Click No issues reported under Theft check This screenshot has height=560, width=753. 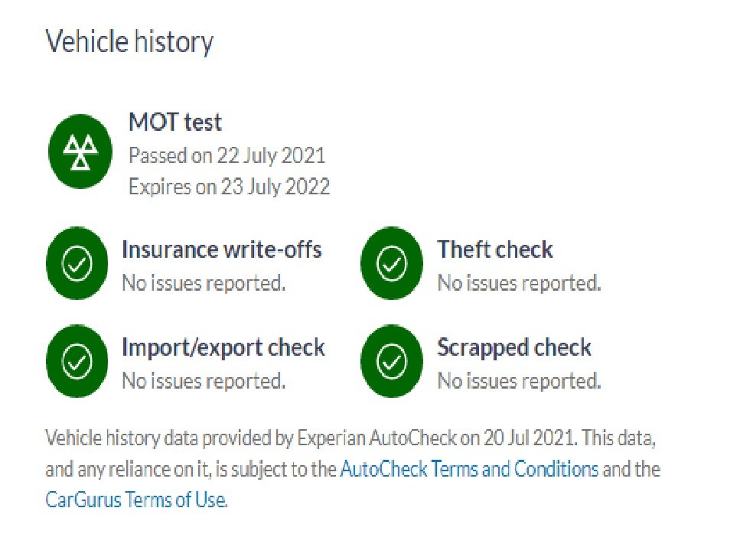pyautogui.click(x=519, y=283)
